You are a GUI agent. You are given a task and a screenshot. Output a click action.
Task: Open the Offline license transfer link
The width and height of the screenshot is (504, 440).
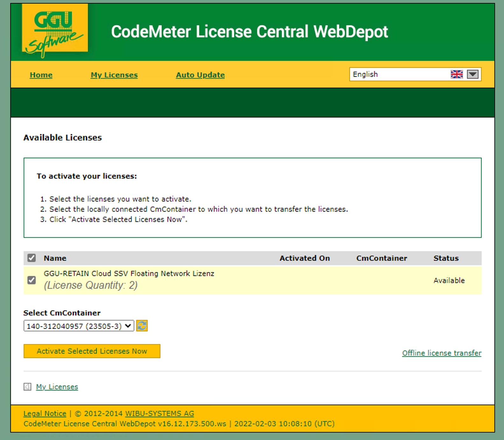tap(441, 353)
